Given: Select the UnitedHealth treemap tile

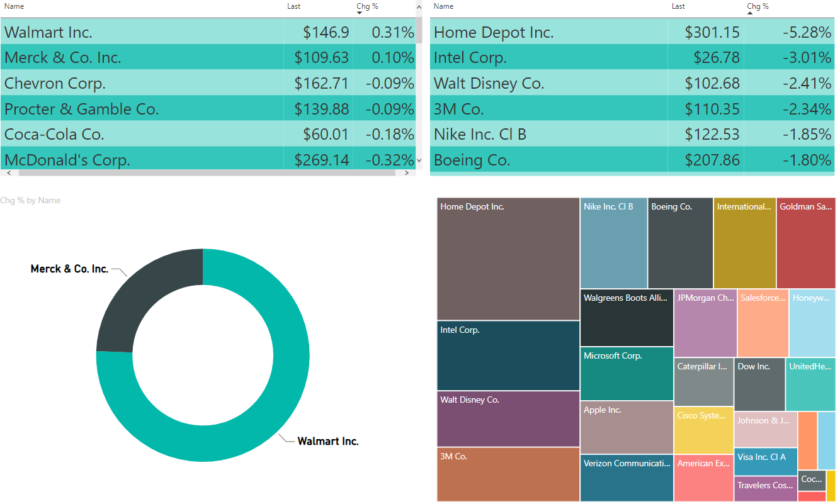Looking at the screenshot, I should click(811, 384).
